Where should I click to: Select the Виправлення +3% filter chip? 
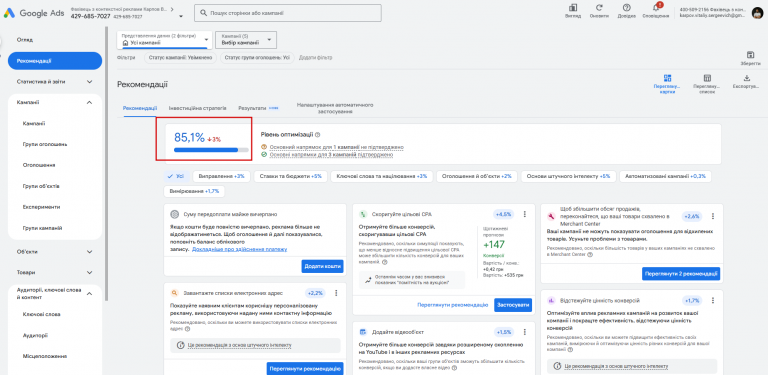point(221,176)
